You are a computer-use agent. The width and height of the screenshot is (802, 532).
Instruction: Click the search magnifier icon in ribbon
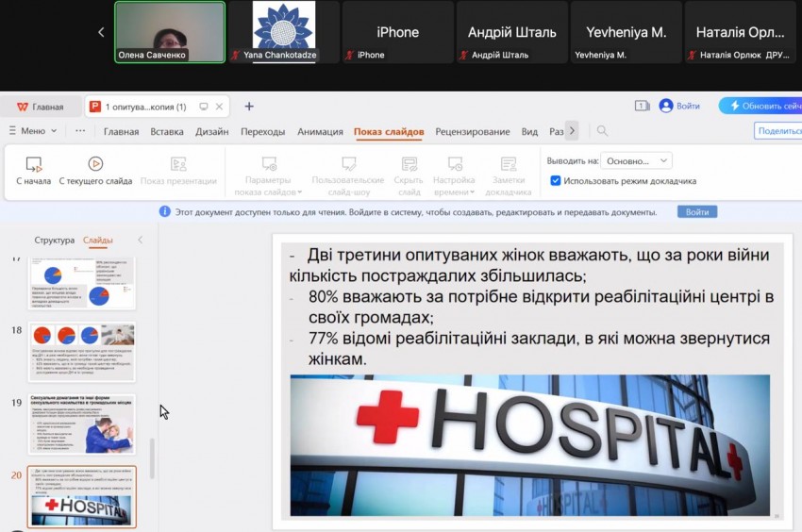[603, 131]
